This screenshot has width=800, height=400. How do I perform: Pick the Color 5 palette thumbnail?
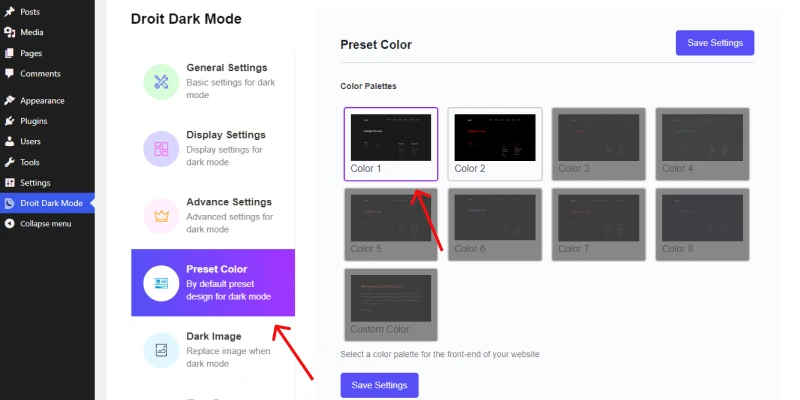[x=391, y=224]
